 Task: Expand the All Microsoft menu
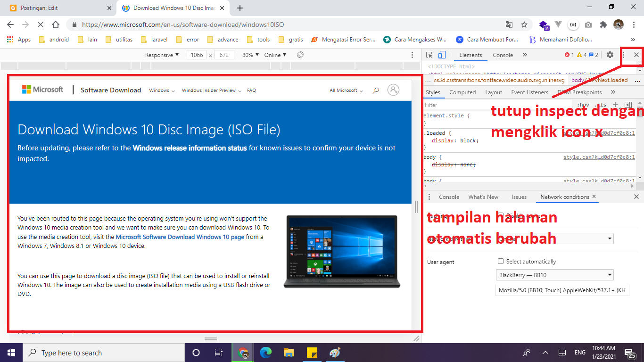347,90
